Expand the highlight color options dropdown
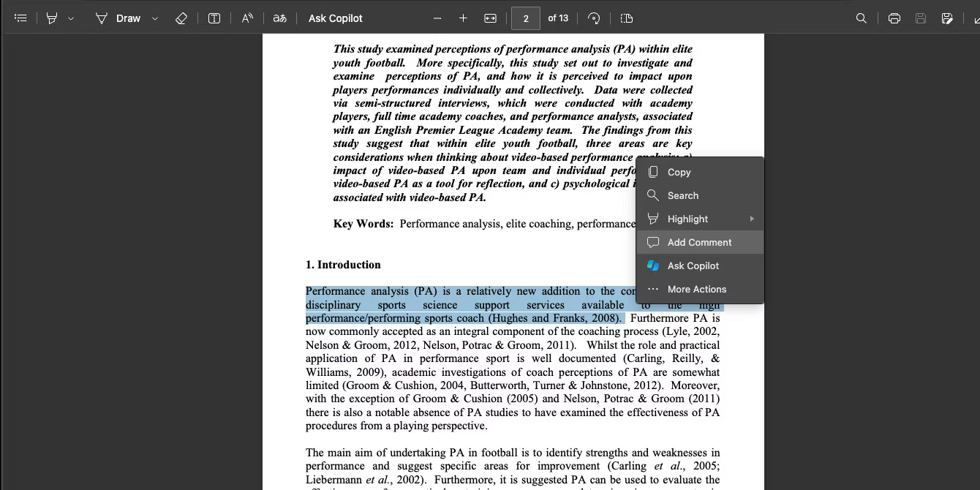 click(x=71, y=18)
